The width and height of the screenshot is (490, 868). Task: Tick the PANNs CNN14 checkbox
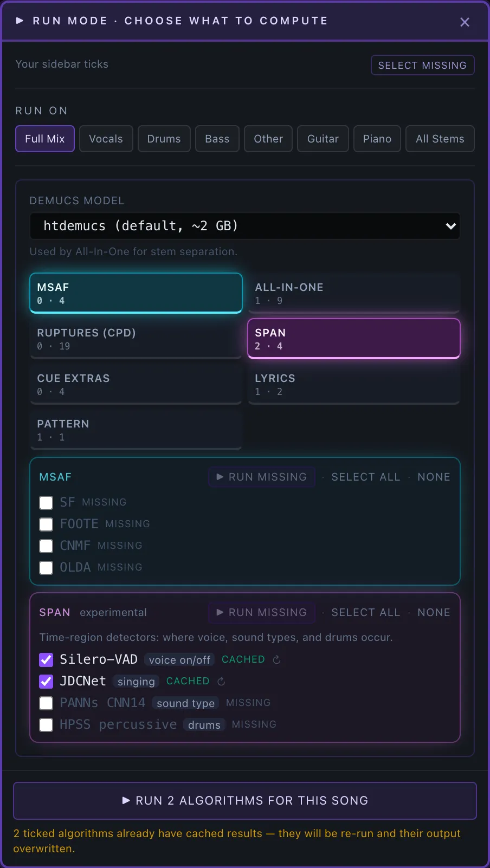coord(46,703)
